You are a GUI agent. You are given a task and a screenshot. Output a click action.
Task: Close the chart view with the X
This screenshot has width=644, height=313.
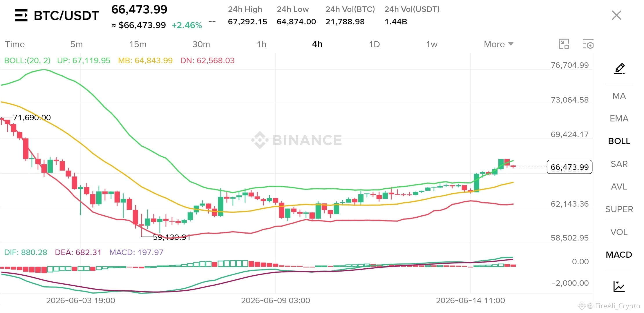pos(616,15)
